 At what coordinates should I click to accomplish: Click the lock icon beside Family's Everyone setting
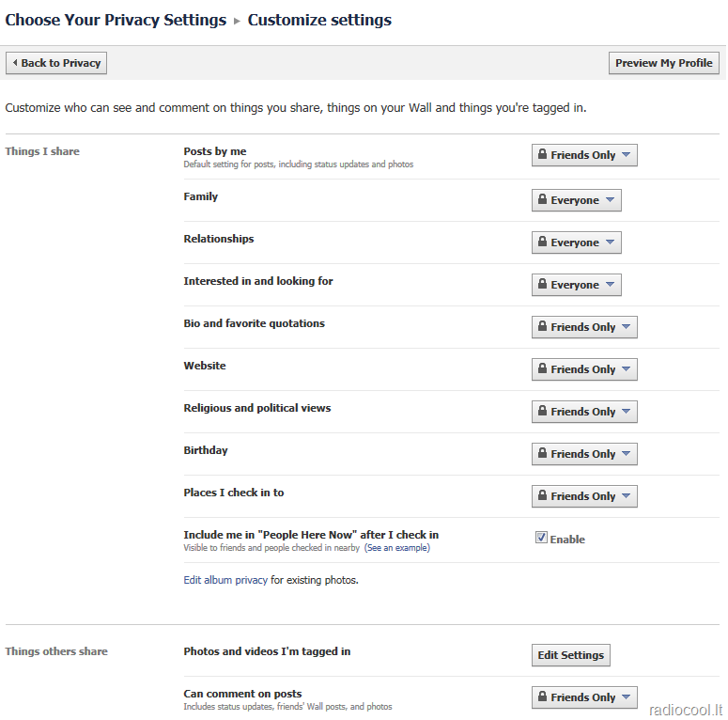pos(542,199)
